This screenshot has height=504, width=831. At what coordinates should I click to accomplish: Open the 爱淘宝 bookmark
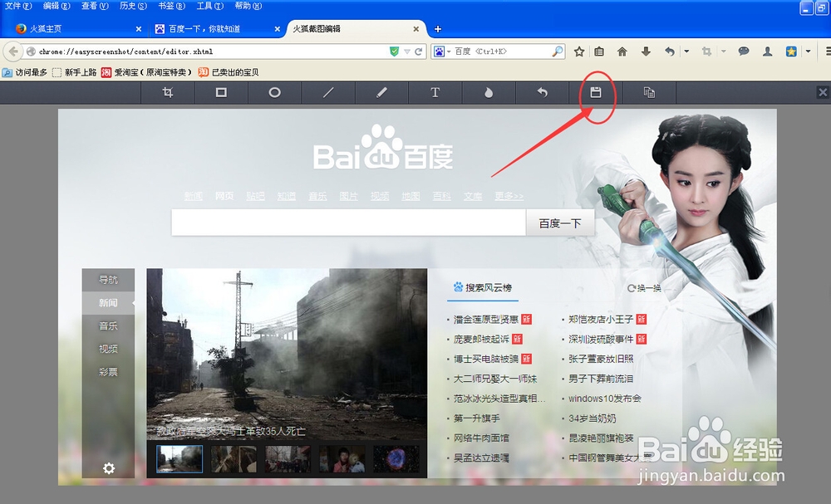tap(146, 72)
